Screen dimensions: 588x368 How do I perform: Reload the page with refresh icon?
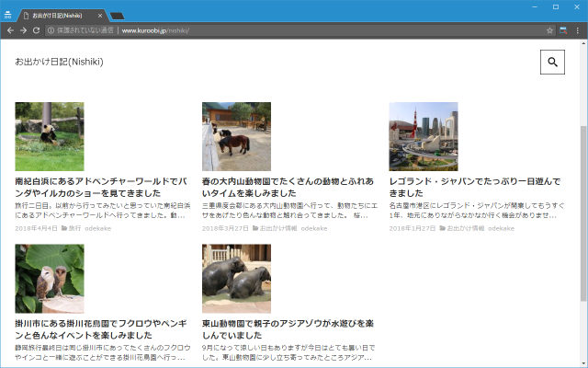click(37, 30)
